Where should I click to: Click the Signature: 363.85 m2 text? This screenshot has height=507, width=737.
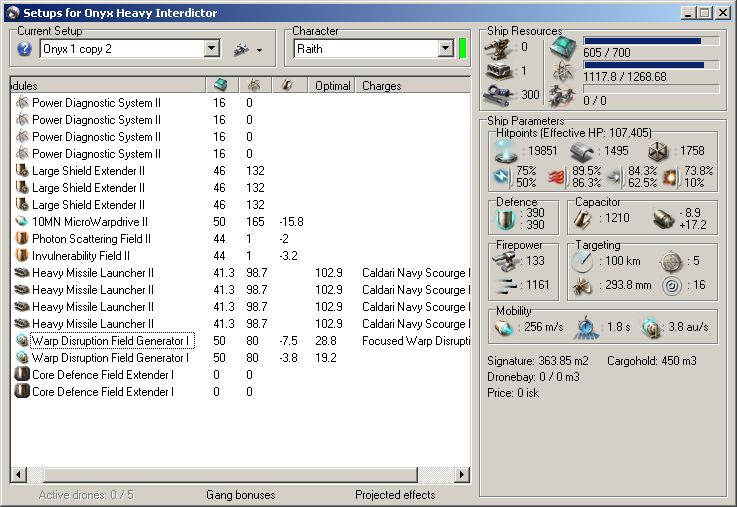537,361
